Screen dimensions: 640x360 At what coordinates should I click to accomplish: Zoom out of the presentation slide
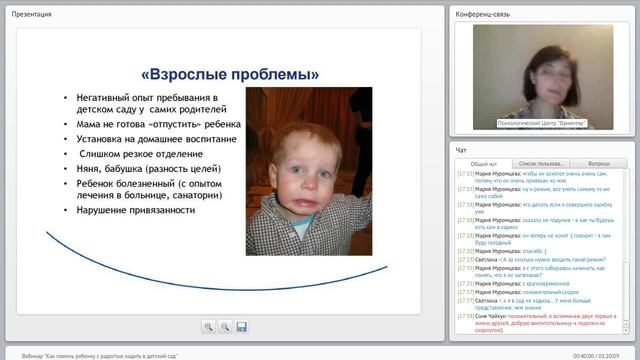pos(225,327)
